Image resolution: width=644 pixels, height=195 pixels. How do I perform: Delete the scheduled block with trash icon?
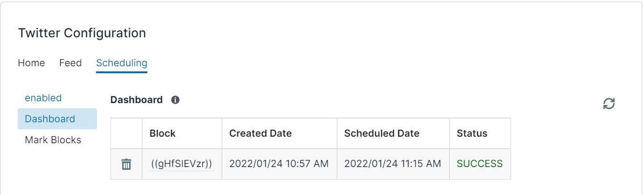[x=126, y=164]
